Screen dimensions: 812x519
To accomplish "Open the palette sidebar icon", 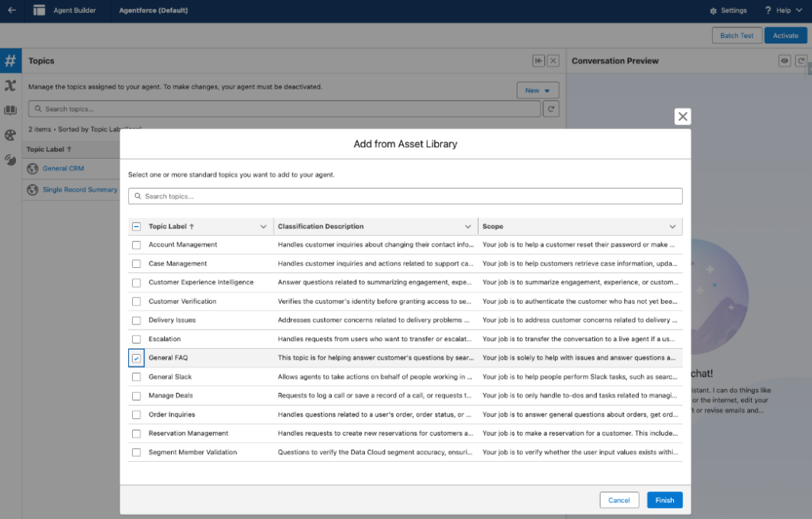I will [11, 135].
